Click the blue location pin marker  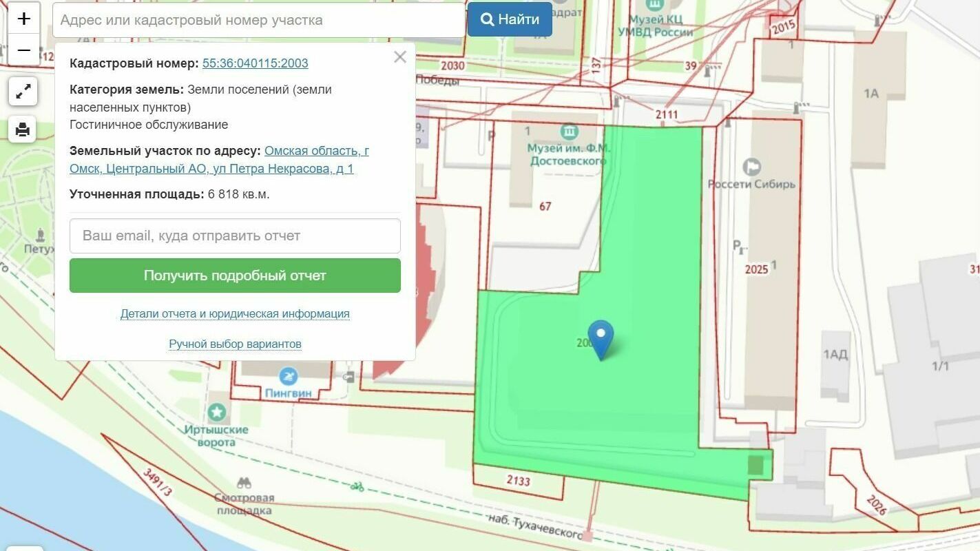click(601, 338)
